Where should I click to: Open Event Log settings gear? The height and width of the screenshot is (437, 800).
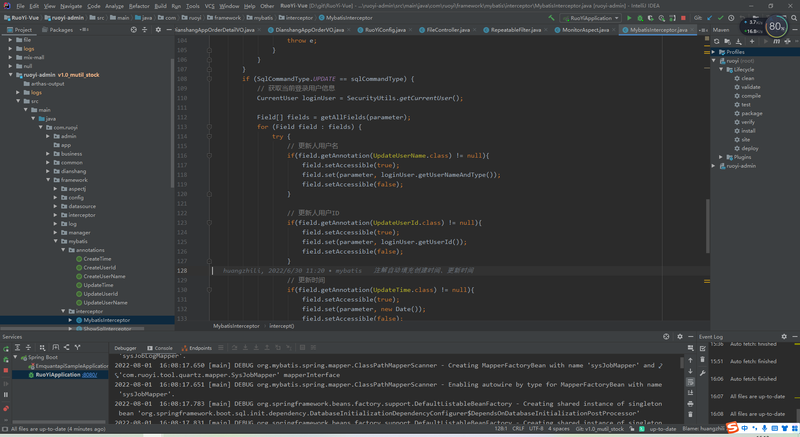click(784, 337)
